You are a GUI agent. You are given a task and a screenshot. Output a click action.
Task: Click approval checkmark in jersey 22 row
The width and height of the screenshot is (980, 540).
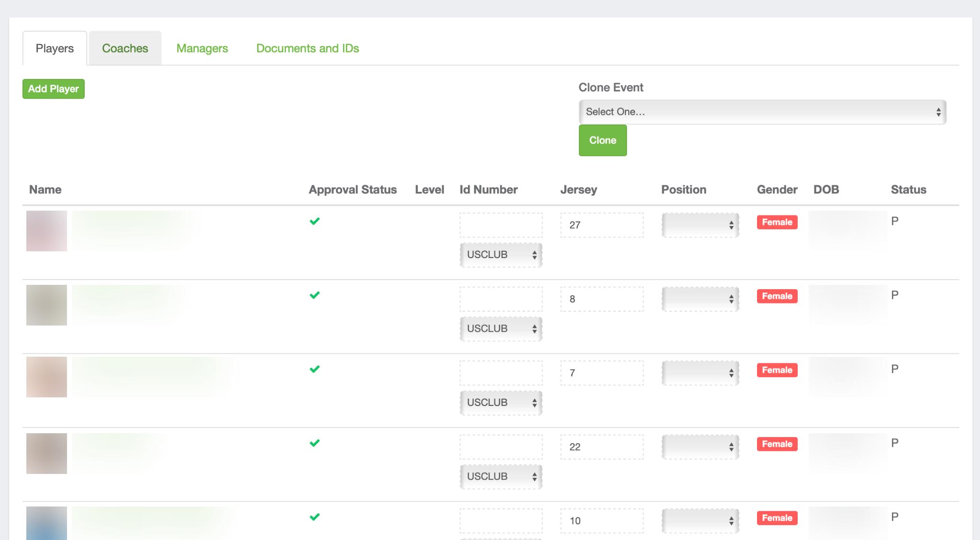[x=314, y=443]
